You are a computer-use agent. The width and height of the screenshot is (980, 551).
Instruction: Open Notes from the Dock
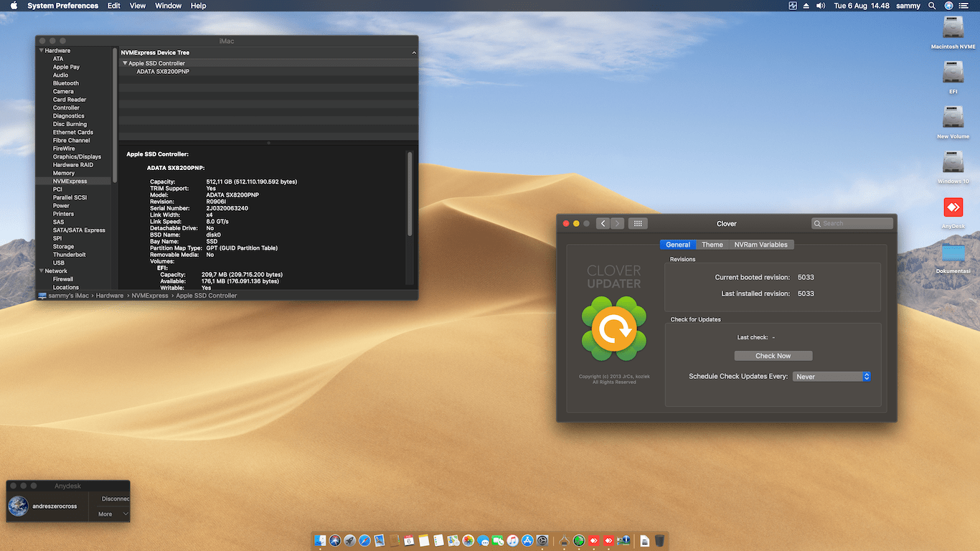click(x=424, y=540)
